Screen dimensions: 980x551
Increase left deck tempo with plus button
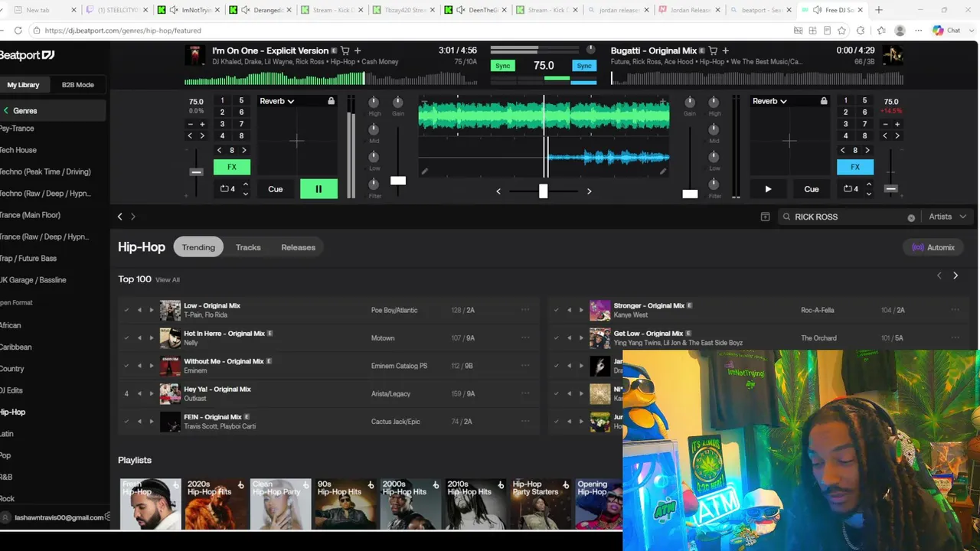click(x=202, y=124)
